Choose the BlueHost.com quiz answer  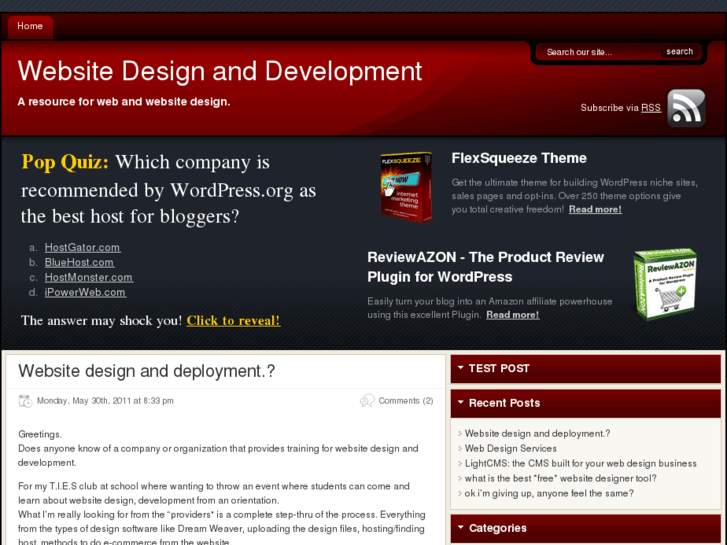[79, 262]
